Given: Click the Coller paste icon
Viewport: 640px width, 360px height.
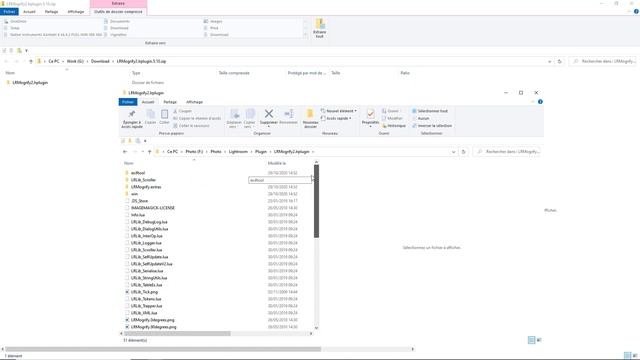Looking at the screenshot, I should coord(164,117).
